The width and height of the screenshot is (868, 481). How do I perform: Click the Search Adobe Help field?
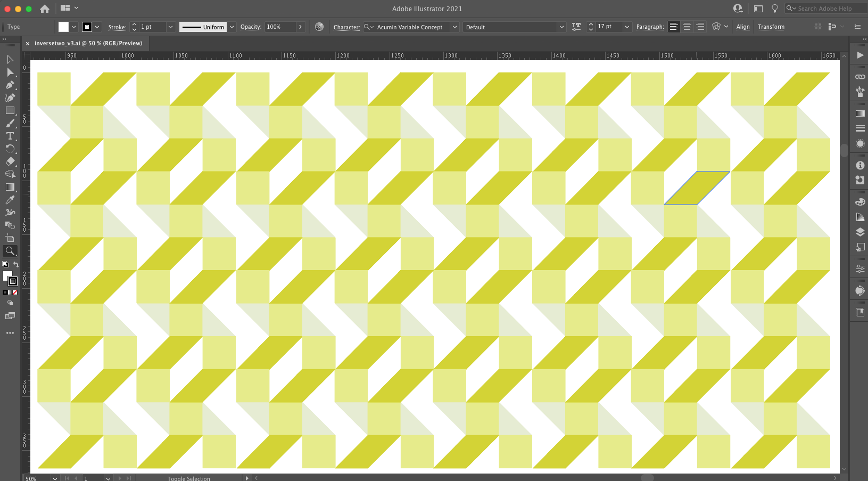tap(824, 9)
